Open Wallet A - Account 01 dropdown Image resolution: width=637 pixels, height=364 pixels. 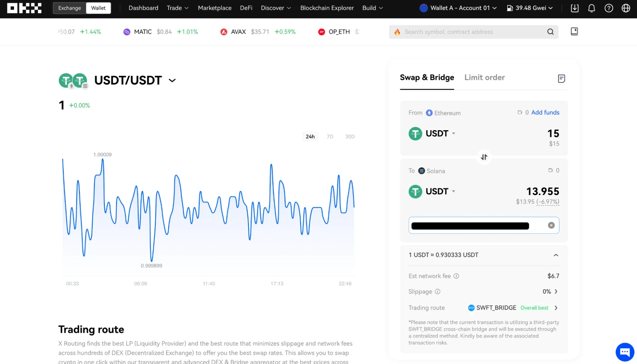[458, 8]
